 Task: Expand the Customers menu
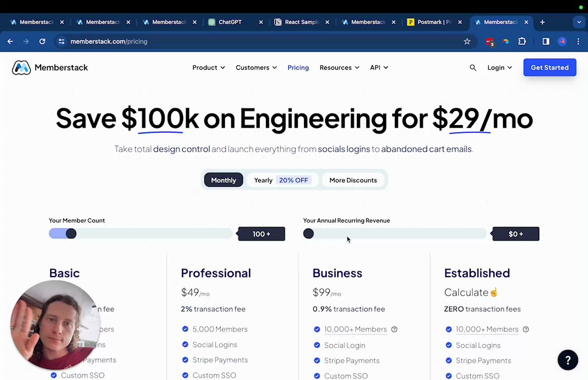(256, 68)
